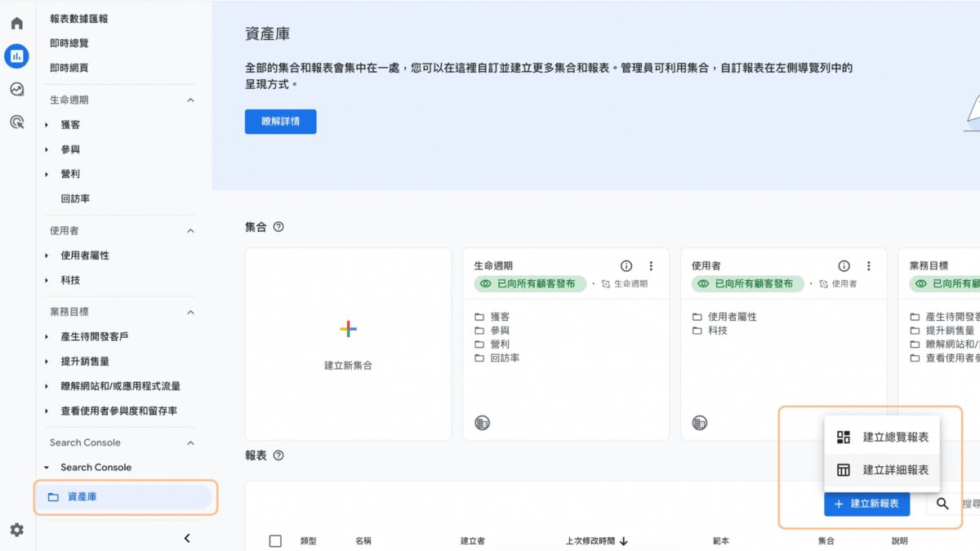980x551 pixels.
Task: Open Admin settings gear icon
Action: [16, 530]
